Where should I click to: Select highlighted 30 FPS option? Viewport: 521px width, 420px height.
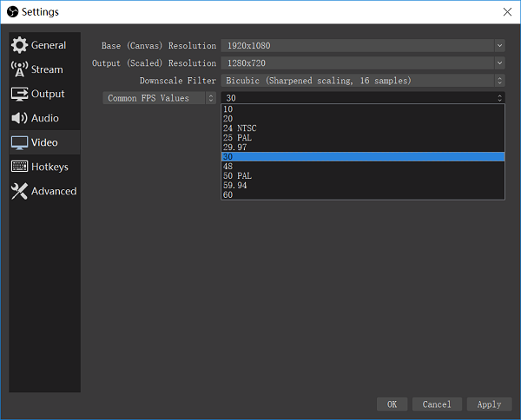(363, 157)
